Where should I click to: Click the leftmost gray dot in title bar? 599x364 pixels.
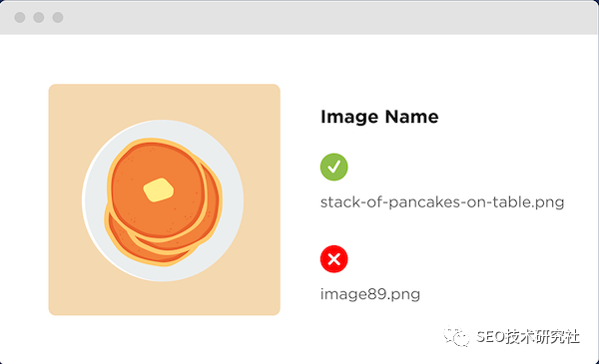20,17
